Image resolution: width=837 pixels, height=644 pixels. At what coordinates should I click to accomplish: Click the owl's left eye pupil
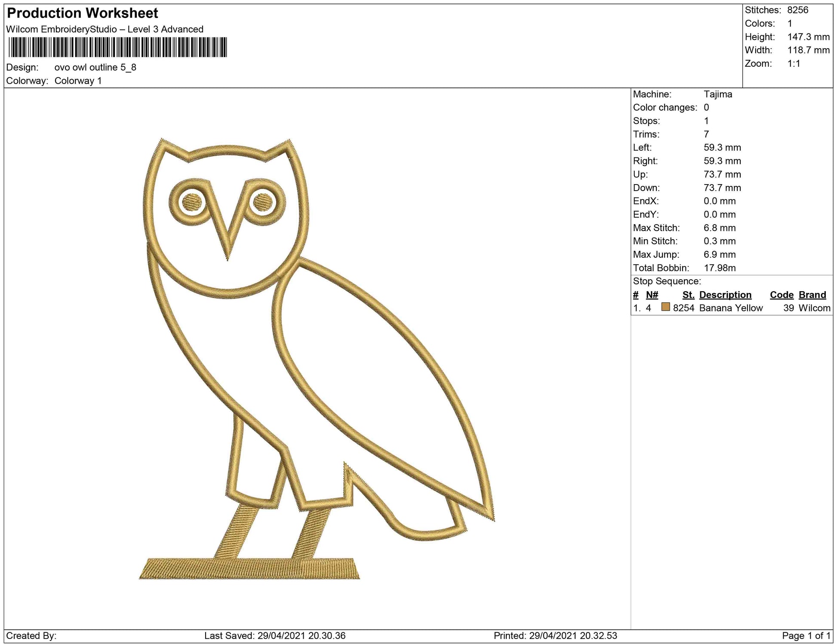point(192,202)
